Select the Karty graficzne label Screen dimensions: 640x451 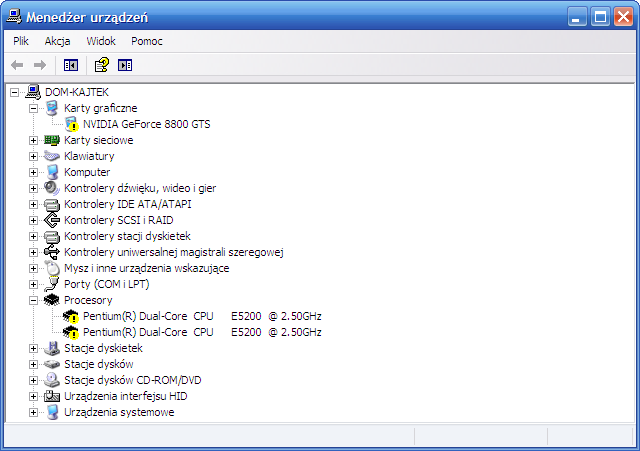pos(100,108)
